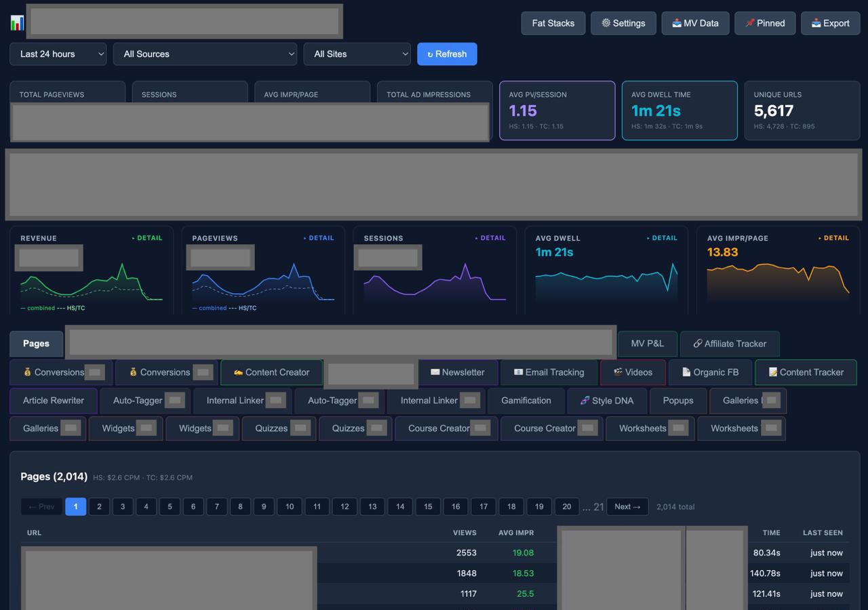Open the All Sources dropdown

coord(205,54)
